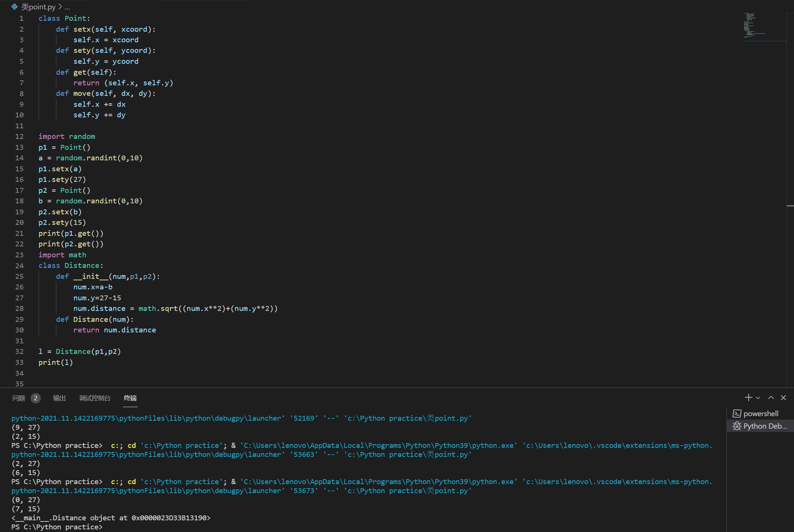The image size is (794, 532).
Task: Maximize the panel with the up chevron
Action: (771, 398)
